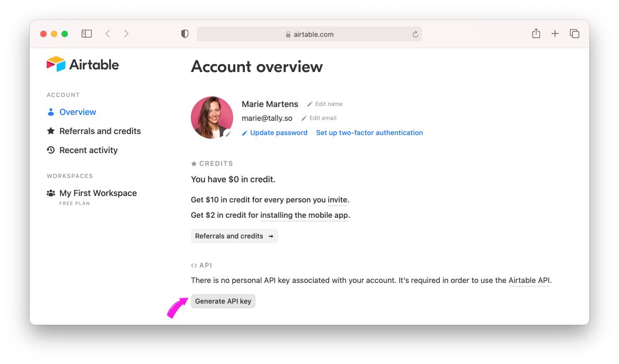Click the pencil icon on the profile photo

228,134
